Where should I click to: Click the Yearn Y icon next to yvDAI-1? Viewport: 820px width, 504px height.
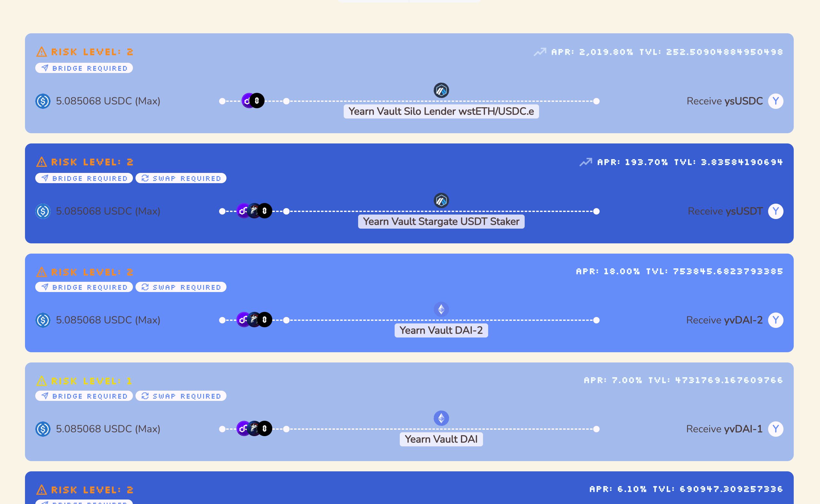coord(776,429)
